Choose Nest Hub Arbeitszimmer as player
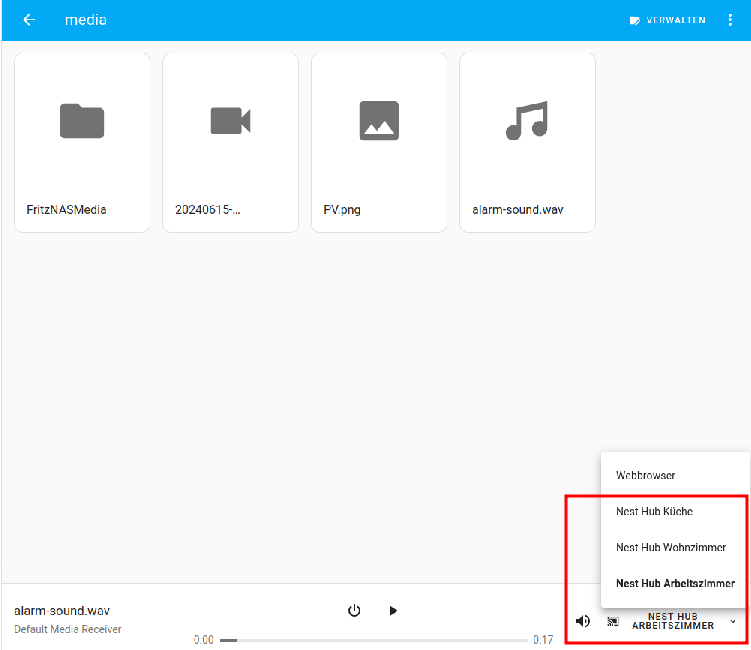Screen dimensions: 751x650 [675, 583]
